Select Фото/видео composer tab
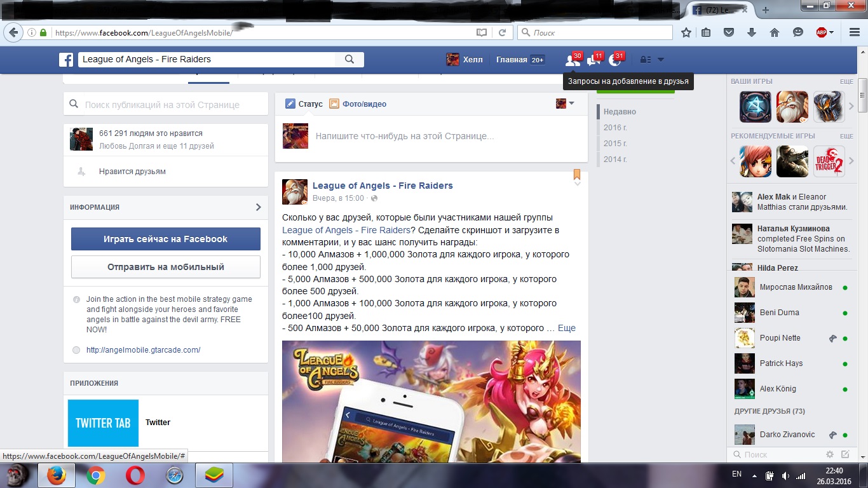 click(x=358, y=104)
